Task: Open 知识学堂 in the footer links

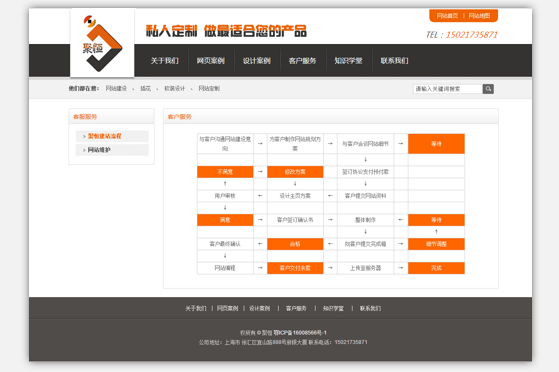Action: click(333, 309)
